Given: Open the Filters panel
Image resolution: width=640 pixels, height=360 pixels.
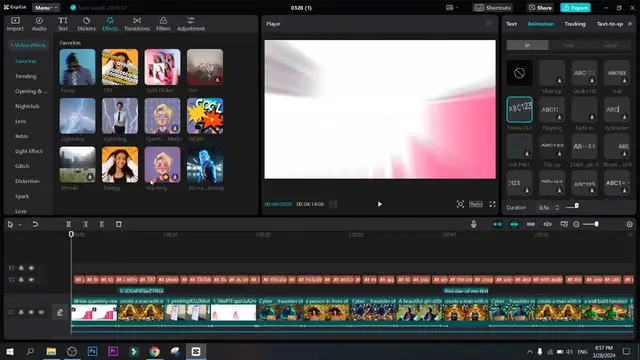Looking at the screenshot, I should click(x=163, y=24).
